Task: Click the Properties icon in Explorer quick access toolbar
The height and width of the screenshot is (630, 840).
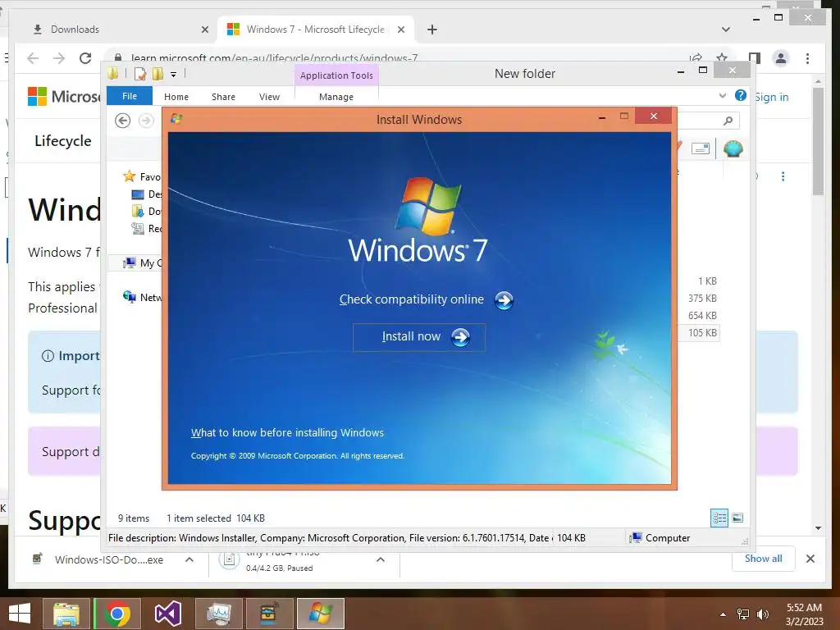Action: (139, 73)
